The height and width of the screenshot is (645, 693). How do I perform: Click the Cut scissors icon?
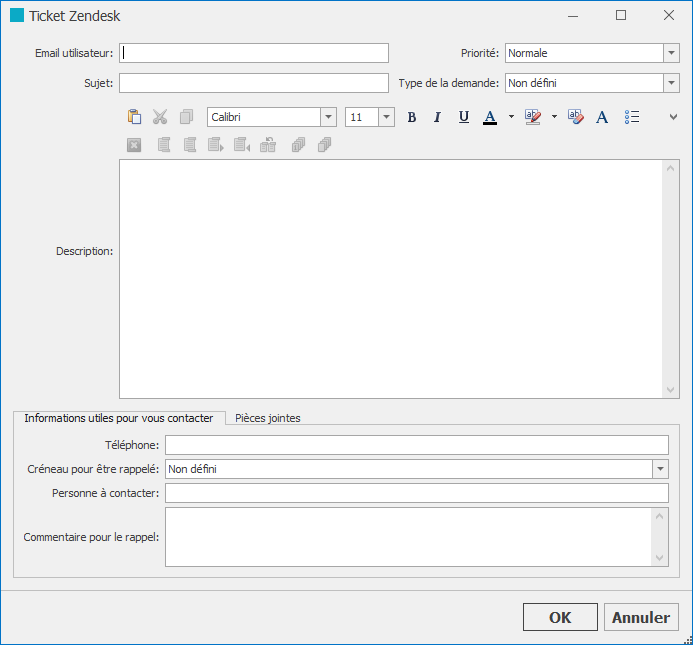click(160, 117)
